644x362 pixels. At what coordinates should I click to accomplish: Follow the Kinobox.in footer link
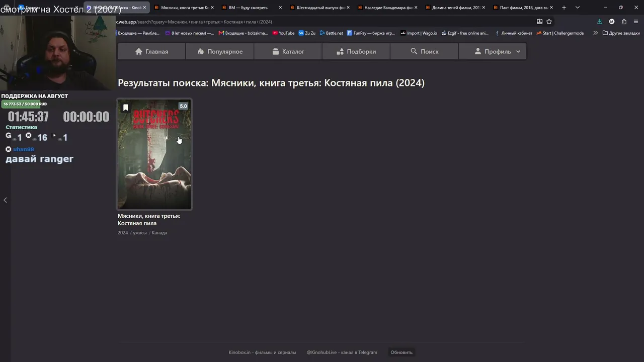[262, 352]
